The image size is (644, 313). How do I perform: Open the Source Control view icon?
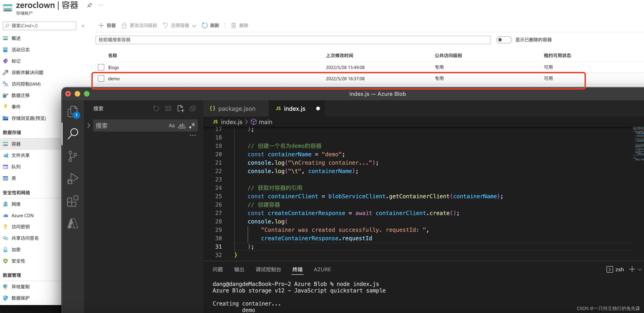pos(73,156)
